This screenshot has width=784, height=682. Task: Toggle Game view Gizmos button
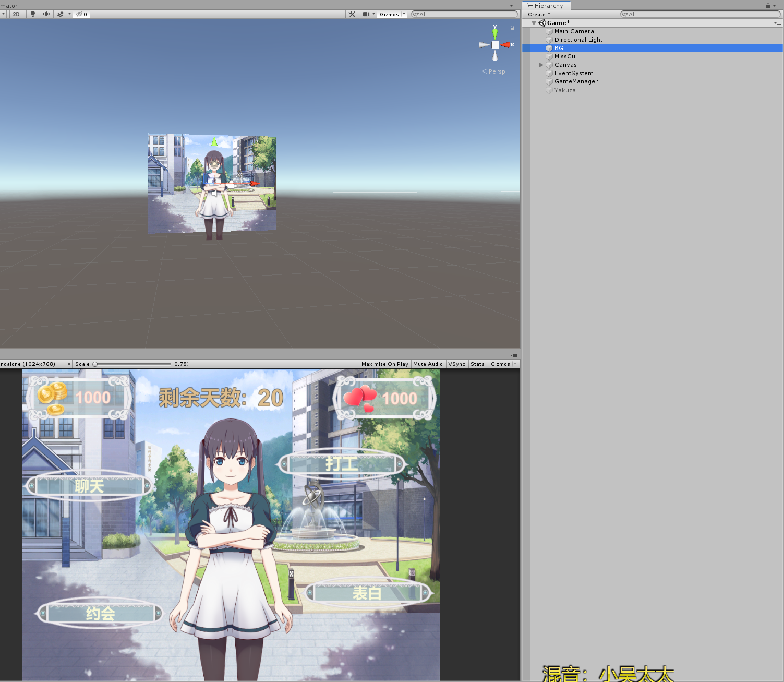(x=500, y=364)
